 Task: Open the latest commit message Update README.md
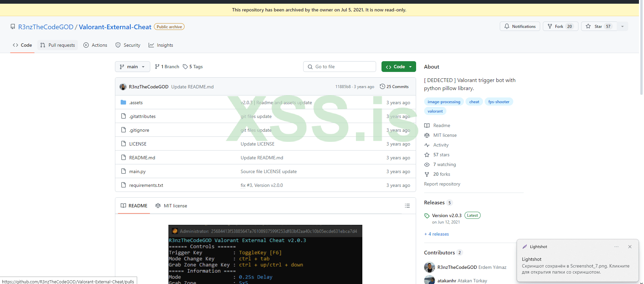[x=192, y=87]
